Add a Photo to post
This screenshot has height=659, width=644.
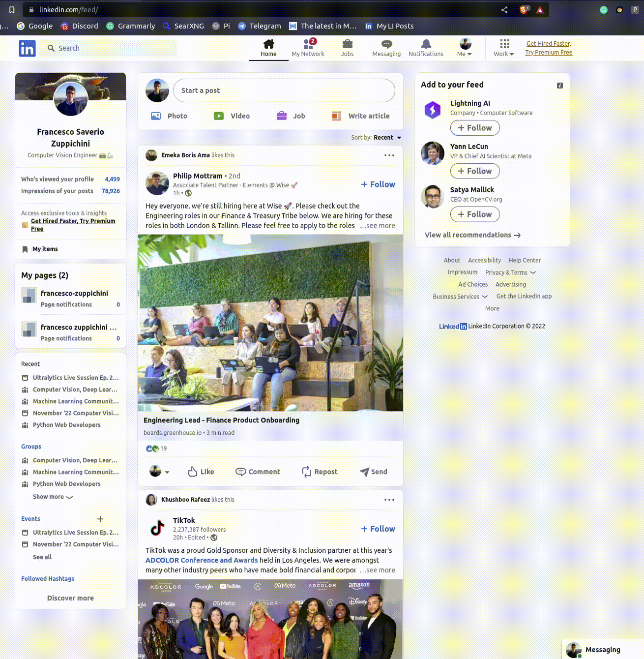coord(169,116)
